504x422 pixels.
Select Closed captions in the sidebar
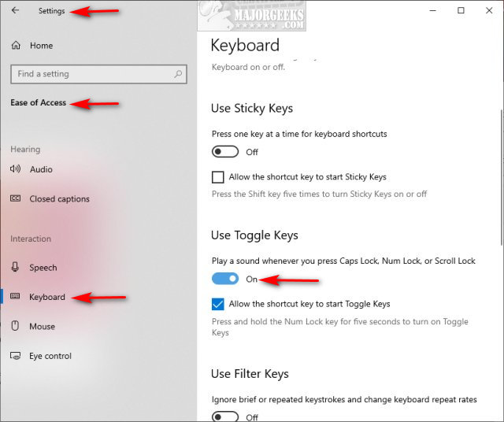pos(59,199)
